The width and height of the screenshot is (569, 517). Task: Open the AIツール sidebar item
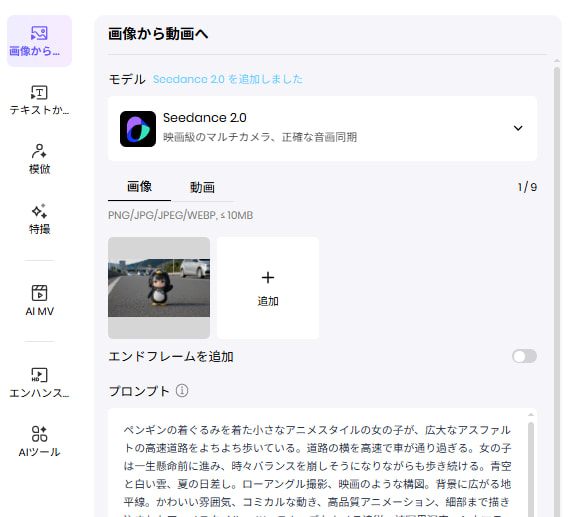point(39,442)
